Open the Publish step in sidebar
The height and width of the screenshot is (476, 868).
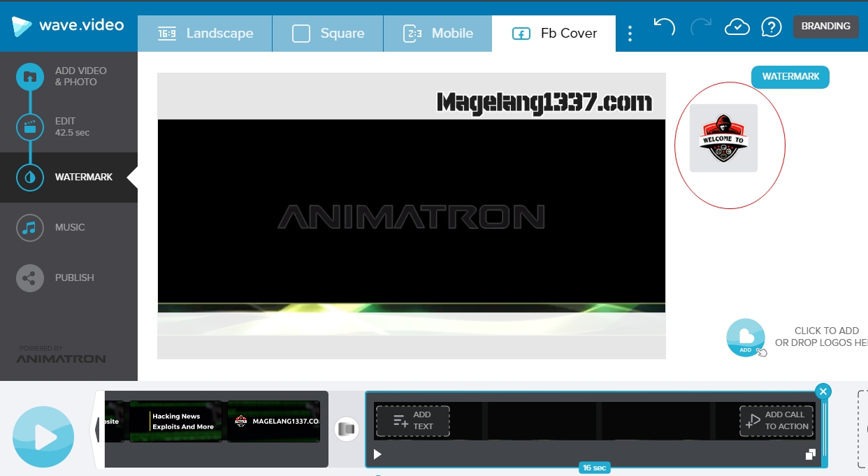click(x=68, y=278)
